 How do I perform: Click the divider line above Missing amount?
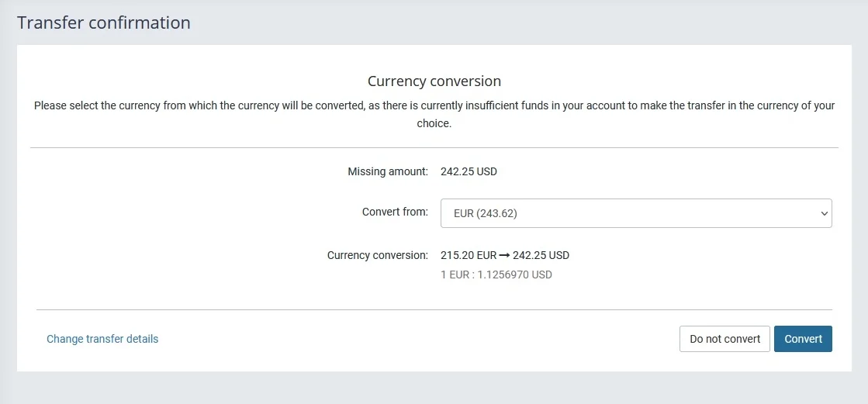(x=434, y=147)
